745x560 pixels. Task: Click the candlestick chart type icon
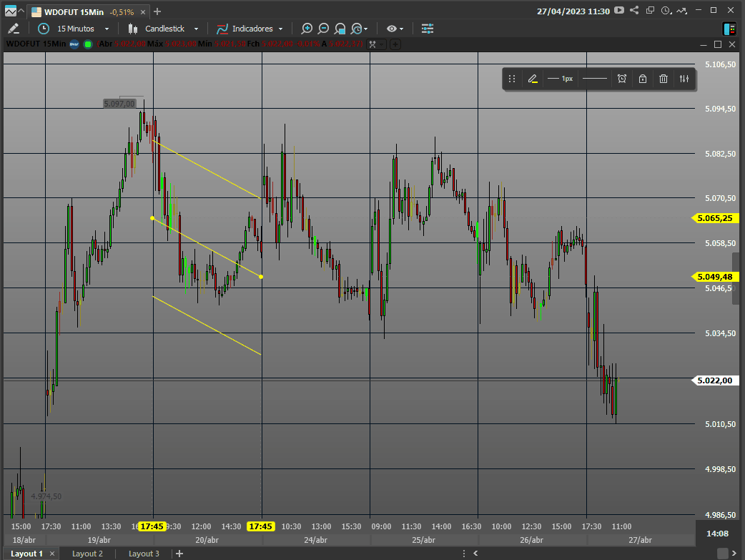pos(133,29)
